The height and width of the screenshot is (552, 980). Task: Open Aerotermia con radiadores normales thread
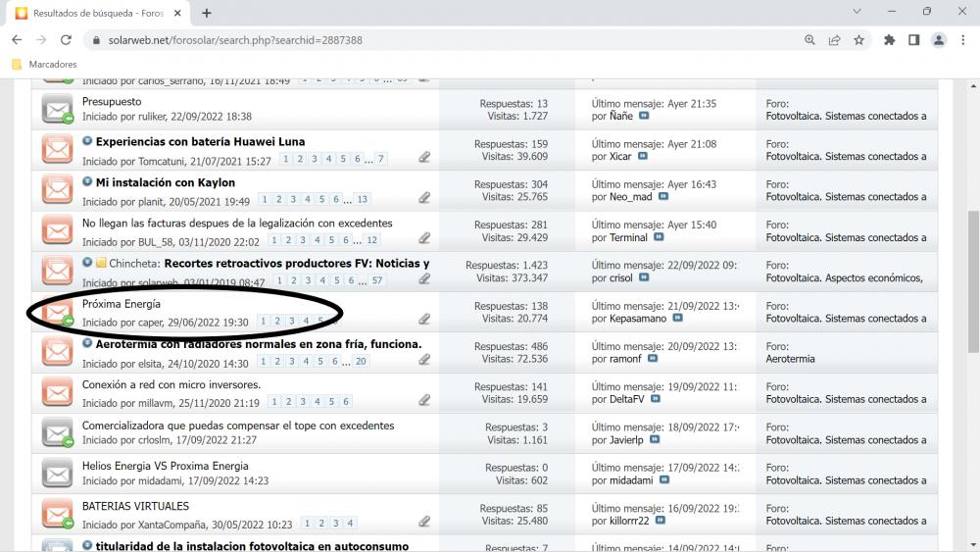[x=259, y=344]
